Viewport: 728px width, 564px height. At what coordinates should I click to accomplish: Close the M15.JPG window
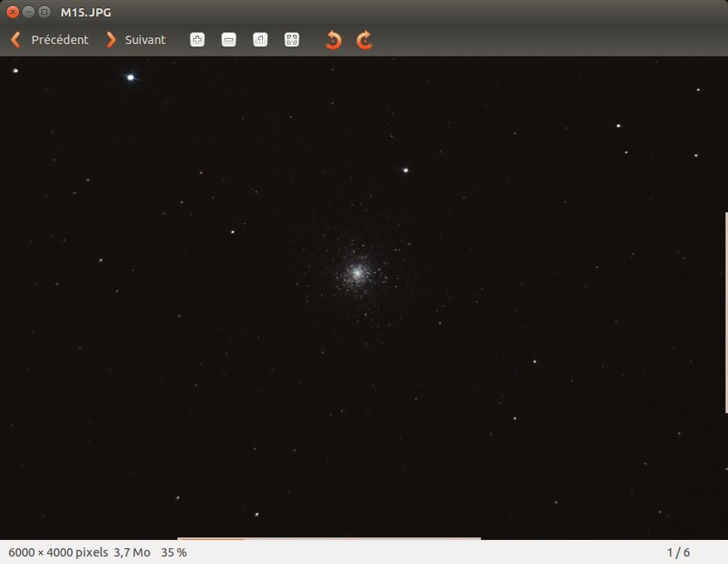click(13, 12)
